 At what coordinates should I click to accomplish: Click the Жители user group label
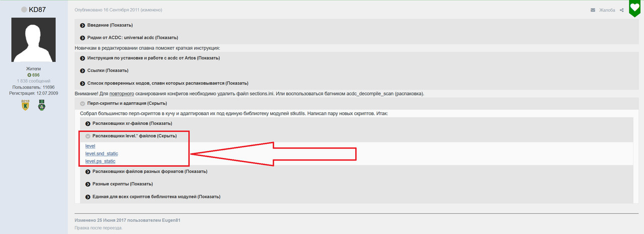[x=34, y=69]
